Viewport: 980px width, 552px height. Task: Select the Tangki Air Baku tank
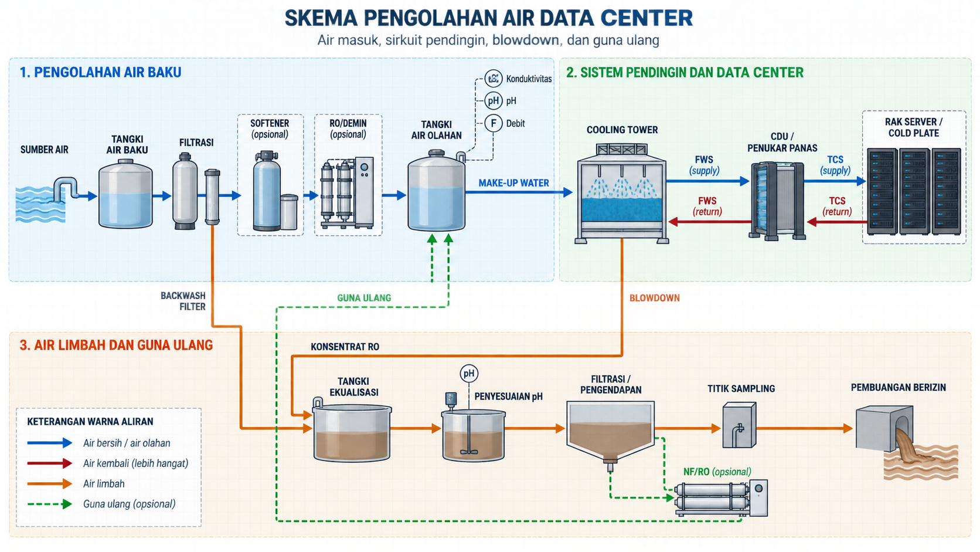[x=125, y=195]
